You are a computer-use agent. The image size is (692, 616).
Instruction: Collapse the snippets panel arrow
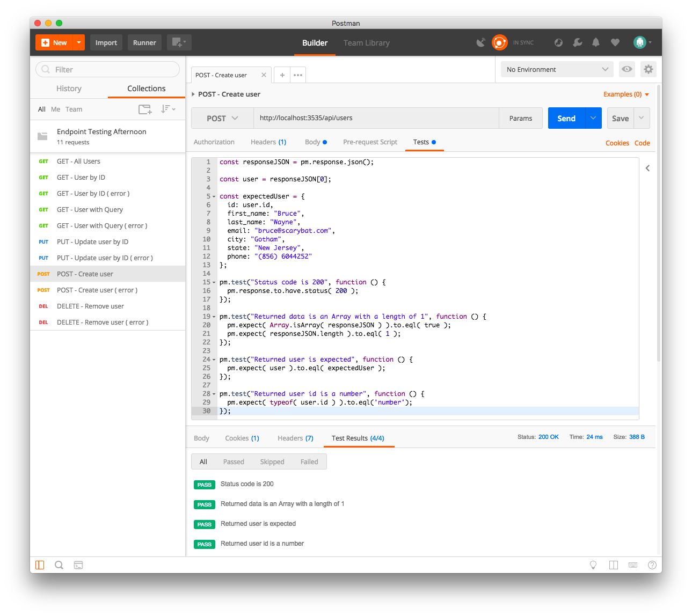647,168
